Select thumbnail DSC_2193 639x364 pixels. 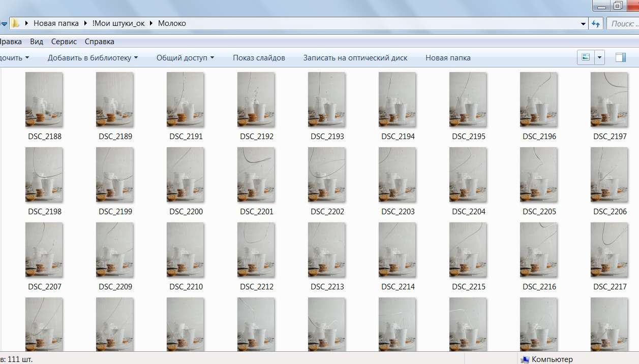click(327, 100)
